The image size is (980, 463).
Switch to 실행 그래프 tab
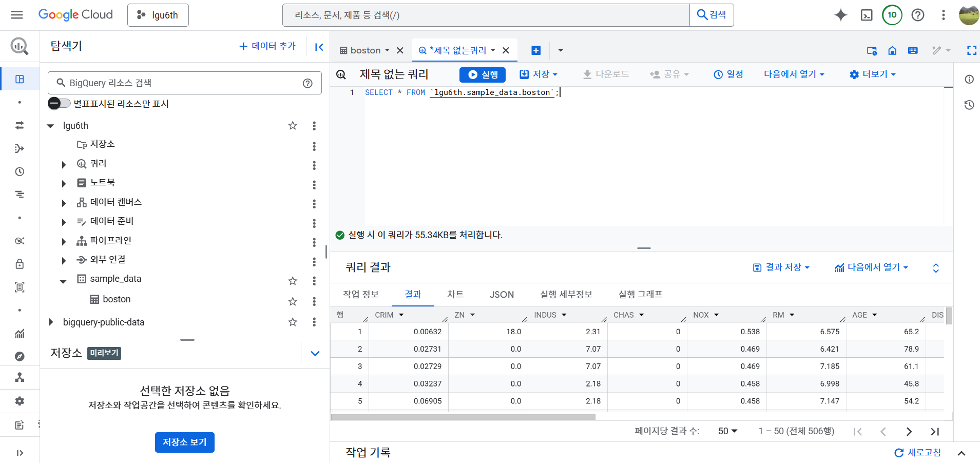[x=640, y=295]
